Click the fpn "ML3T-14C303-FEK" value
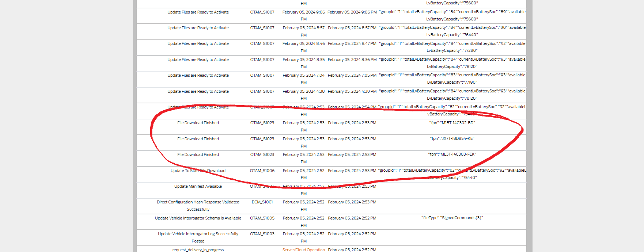This screenshot has width=644, height=252. pos(452,154)
